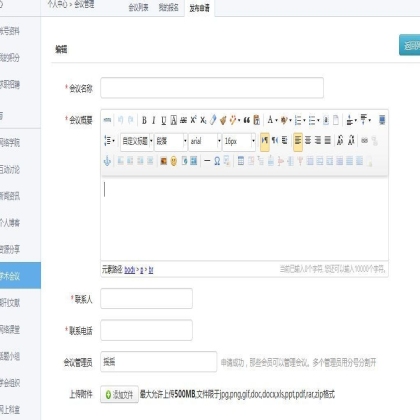Apply superscript formatting
This screenshot has height=420, width=420.
(x=193, y=120)
